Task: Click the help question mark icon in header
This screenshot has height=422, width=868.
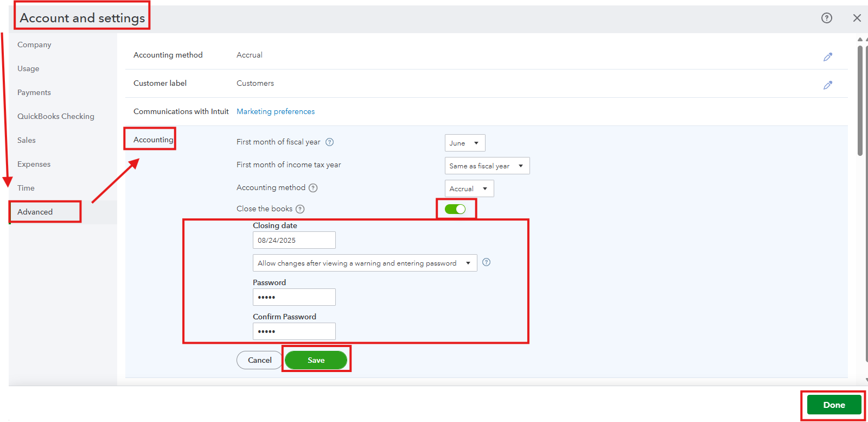Action: (826, 18)
